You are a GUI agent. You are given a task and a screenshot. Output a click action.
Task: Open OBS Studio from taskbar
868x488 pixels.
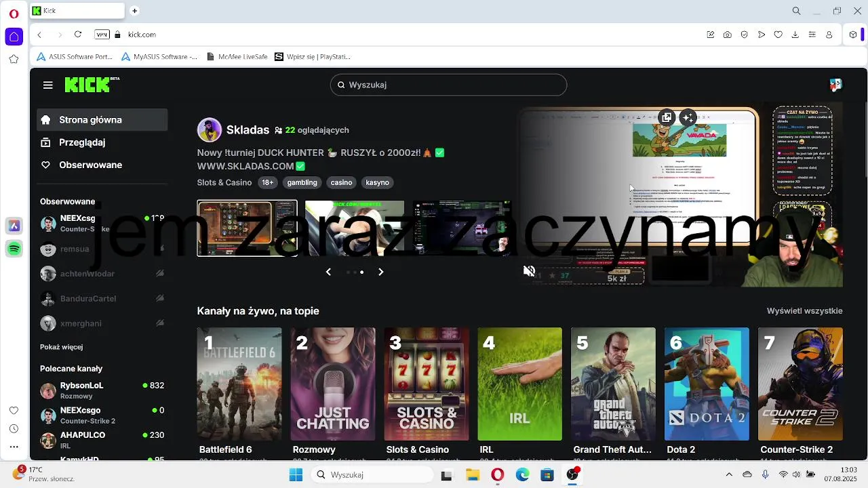(572, 475)
